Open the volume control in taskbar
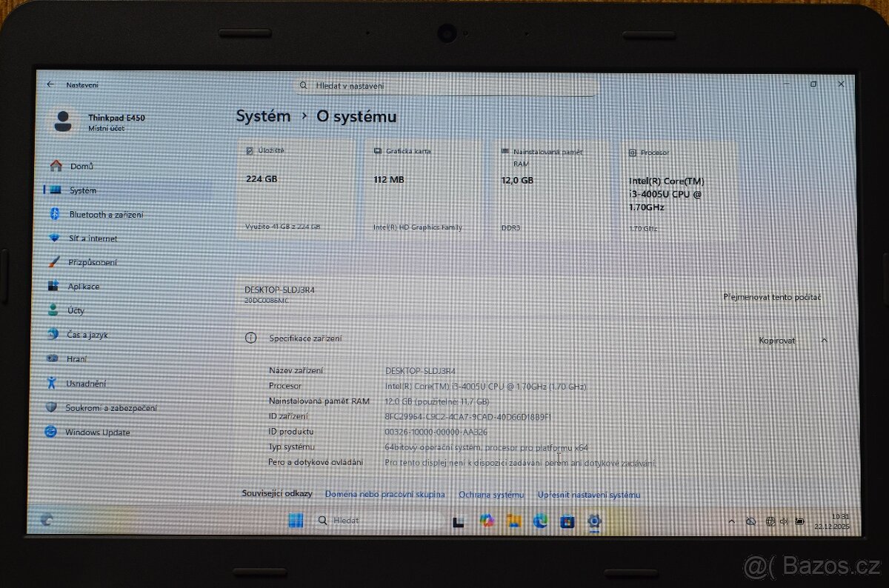The width and height of the screenshot is (889, 588). (784, 521)
